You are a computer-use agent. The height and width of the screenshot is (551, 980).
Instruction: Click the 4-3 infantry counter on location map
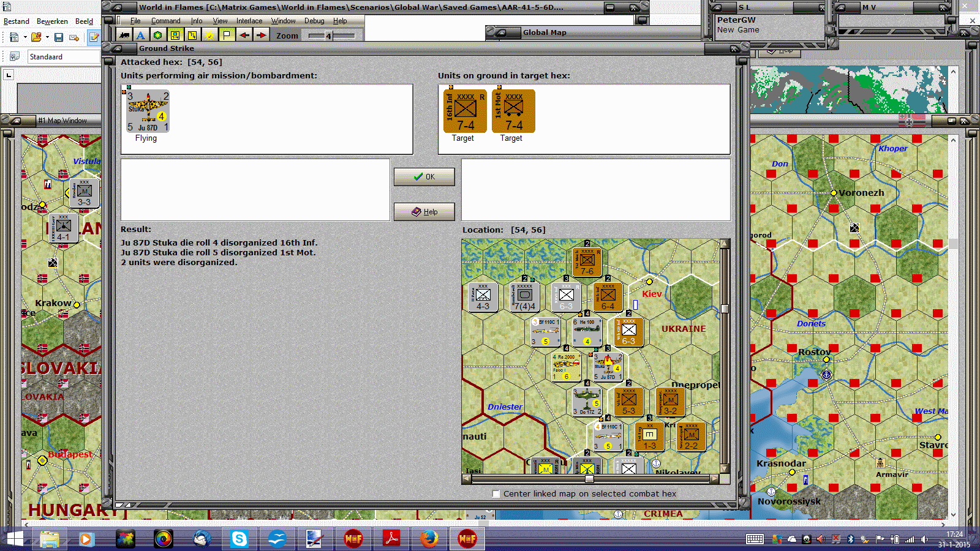tap(483, 297)
